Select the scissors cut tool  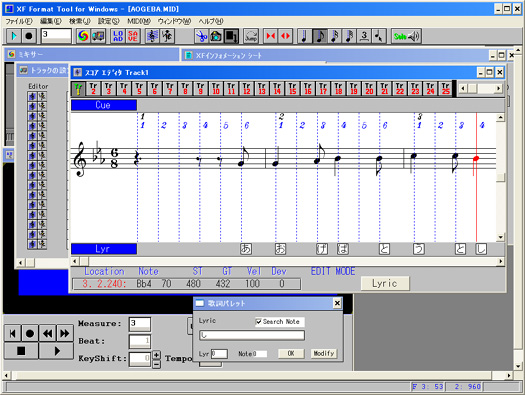click(201, 36)
